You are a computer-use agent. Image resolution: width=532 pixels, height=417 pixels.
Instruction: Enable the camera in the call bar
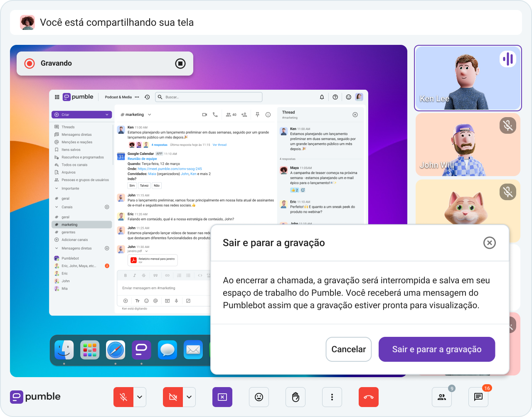[x=173, y=397]
